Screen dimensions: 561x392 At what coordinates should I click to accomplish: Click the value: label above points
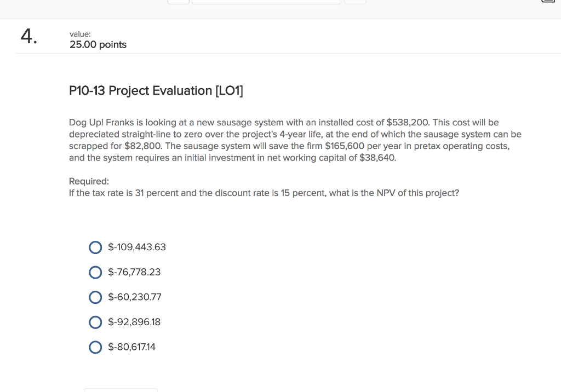click(80, 33)
